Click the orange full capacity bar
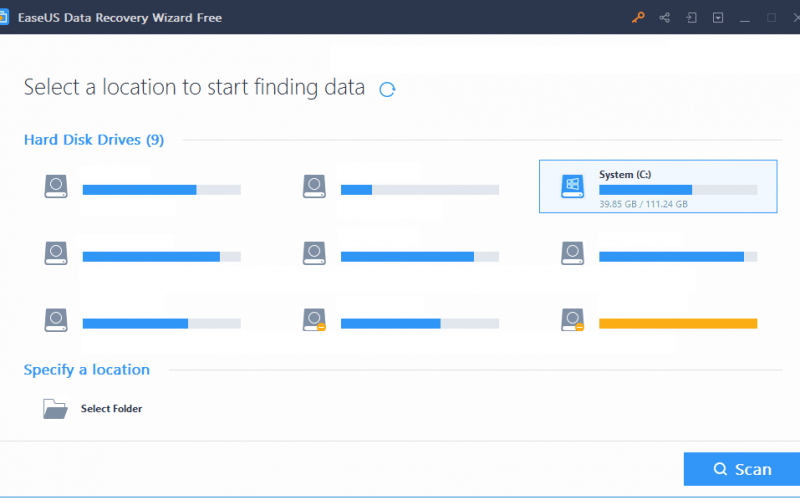The width and height of the screenshot is (800, 500). [x=678, y=323]
